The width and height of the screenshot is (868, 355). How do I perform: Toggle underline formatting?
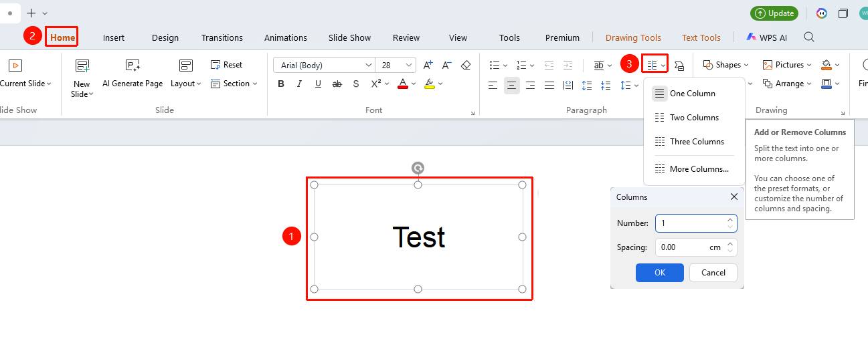pyautogui.click(x=318, y=84)
